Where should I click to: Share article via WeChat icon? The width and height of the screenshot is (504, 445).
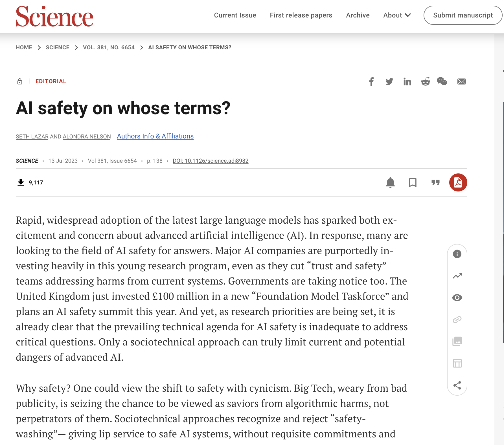point(442,82)
